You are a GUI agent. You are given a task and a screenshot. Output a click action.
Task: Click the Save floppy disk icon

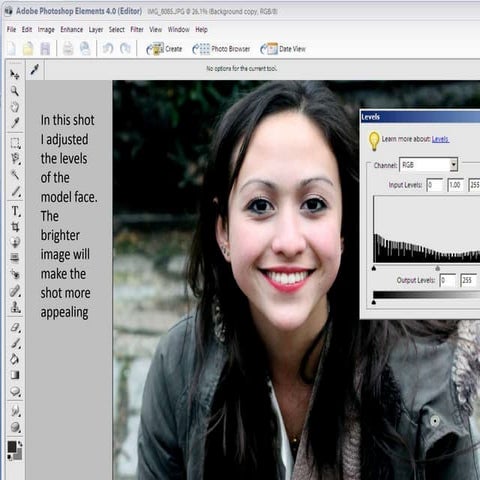coord(45,49)
